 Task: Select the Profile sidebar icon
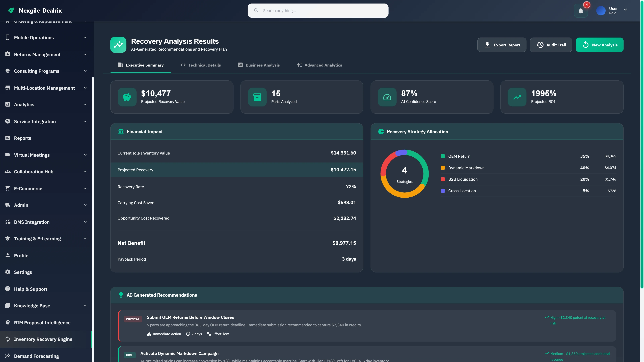(8, 255)
